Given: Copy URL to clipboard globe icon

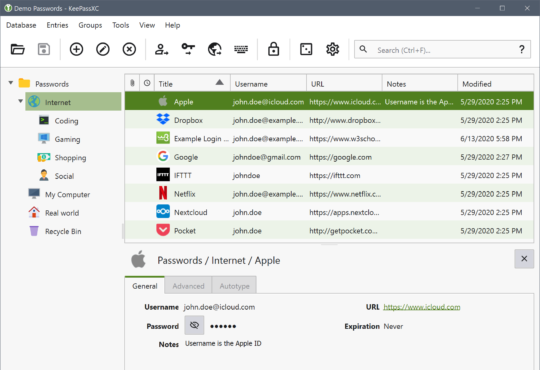Looking at the screenshot, I should click(x=215, y=49).
